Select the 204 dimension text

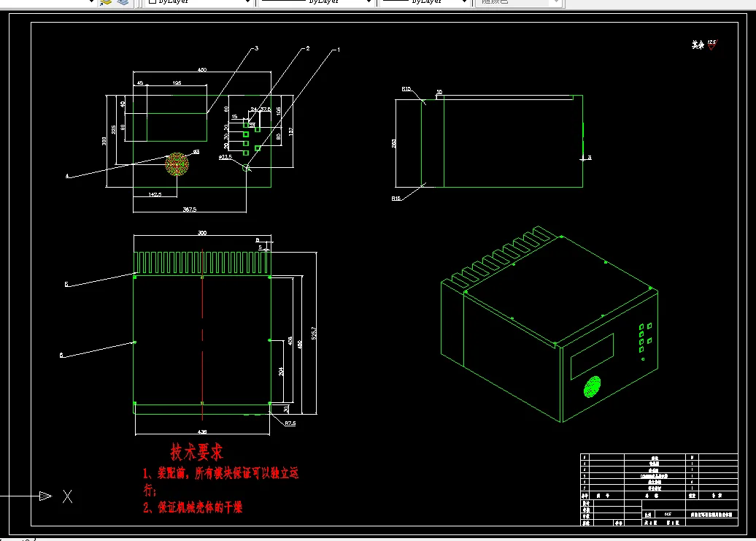pos(281,372)
